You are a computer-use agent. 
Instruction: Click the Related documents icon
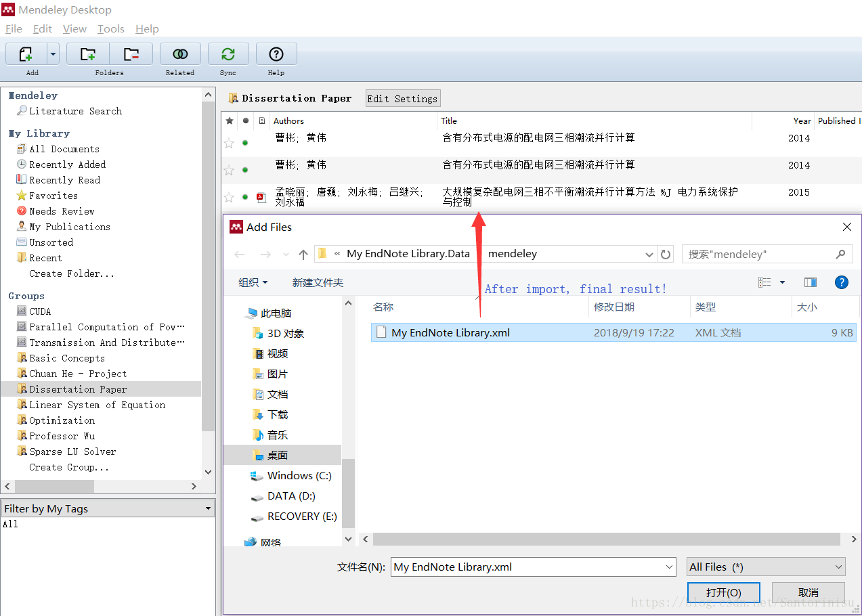[x=180, y=54]
